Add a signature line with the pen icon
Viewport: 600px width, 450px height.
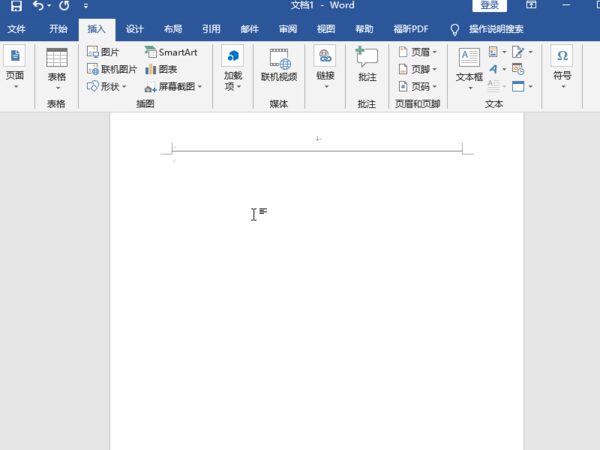[x=518, y=52]
